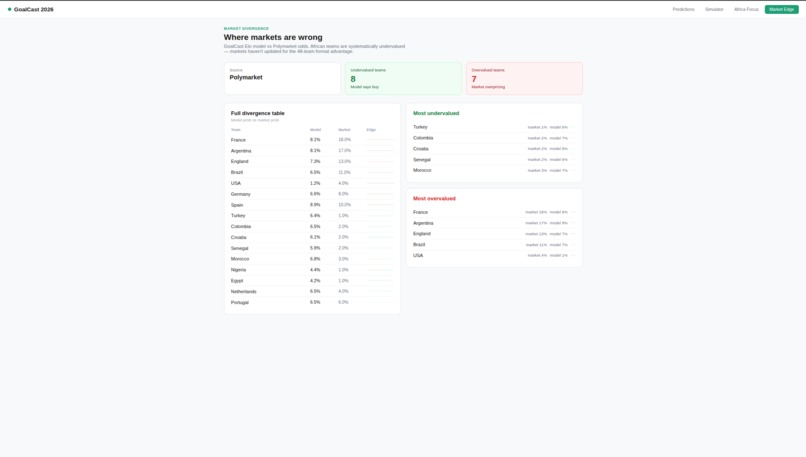The height and width of the screenshot is (457, 806).
Task: Select the green Market Edge button
Action: pos(781,9)
